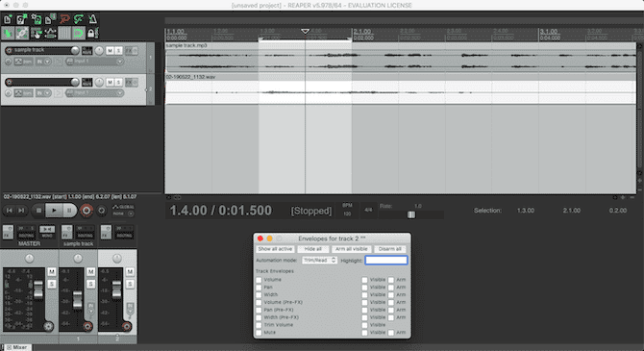Open the sample track FX button in track panel
This screenshot has width=644, height=351.
tap(129, 51)
